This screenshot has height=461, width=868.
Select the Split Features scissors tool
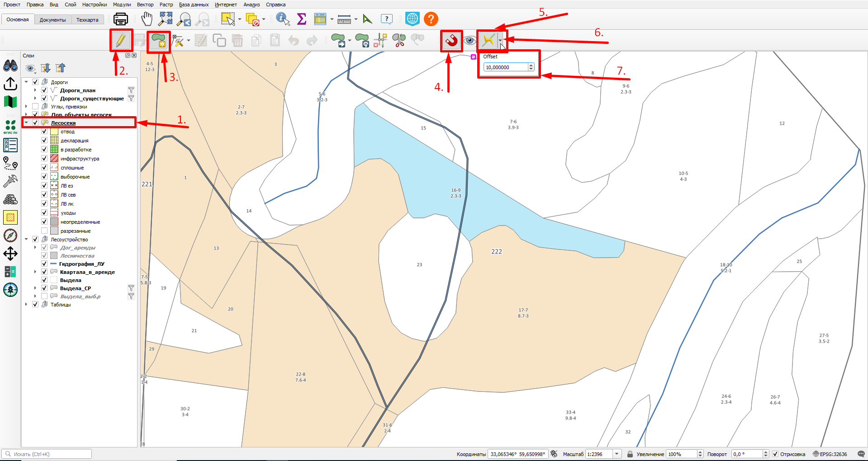point(399,41)
